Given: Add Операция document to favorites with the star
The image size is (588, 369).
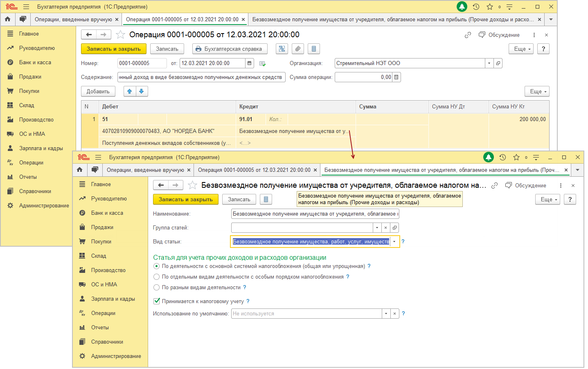Looking at the screenshot, I should tap(120, 35).
